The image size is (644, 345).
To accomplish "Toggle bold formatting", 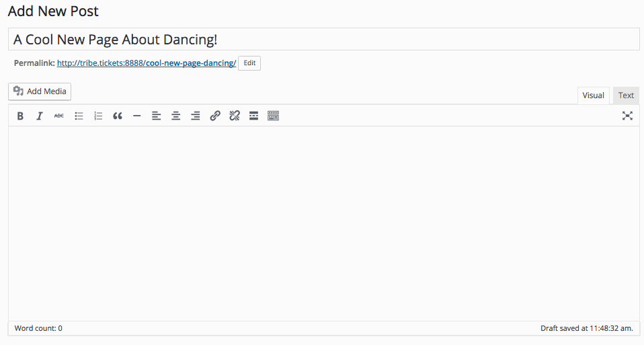I will click(20, 116).
